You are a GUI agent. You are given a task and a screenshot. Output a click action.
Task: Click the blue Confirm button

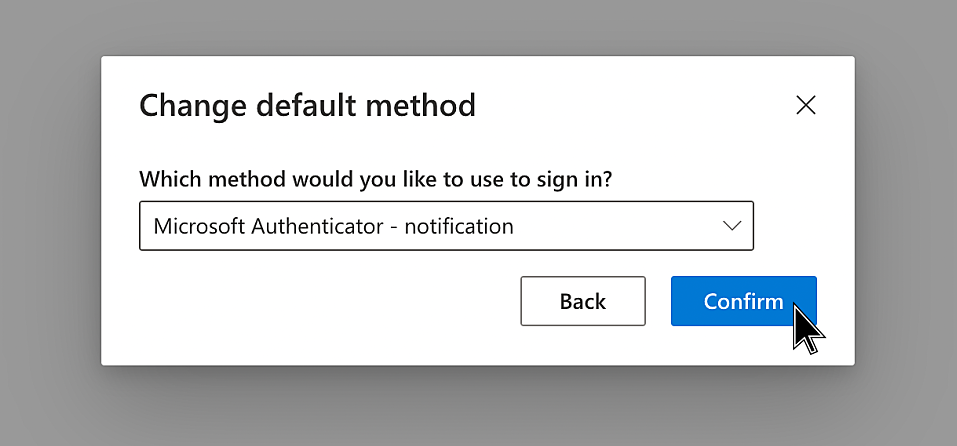pyautogui.click(x=743, y=301)
